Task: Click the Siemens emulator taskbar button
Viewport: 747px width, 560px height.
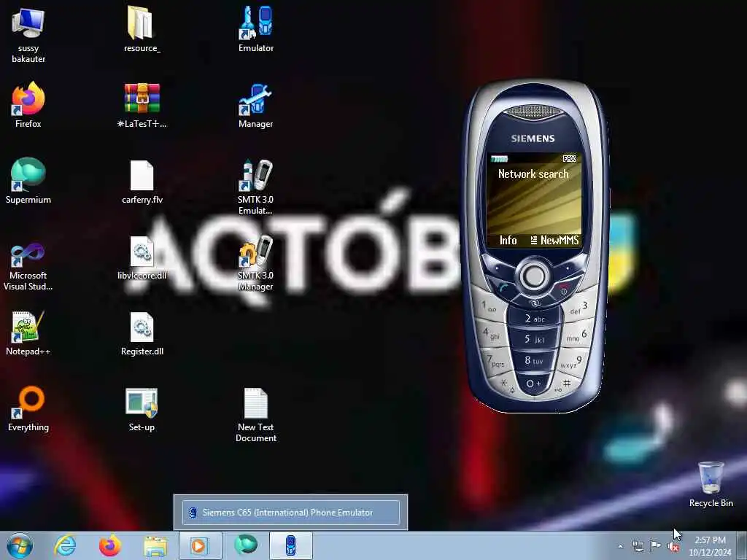Action: coord(291,545)
